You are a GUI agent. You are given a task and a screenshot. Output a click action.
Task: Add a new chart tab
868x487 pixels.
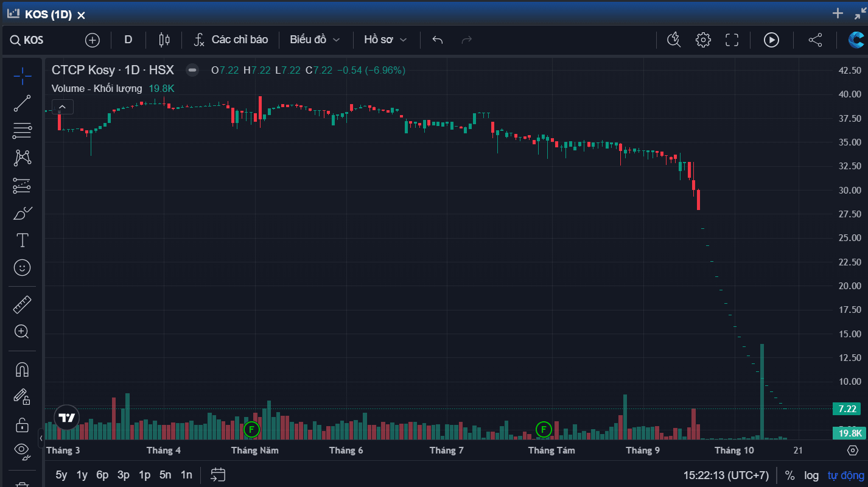838,13
